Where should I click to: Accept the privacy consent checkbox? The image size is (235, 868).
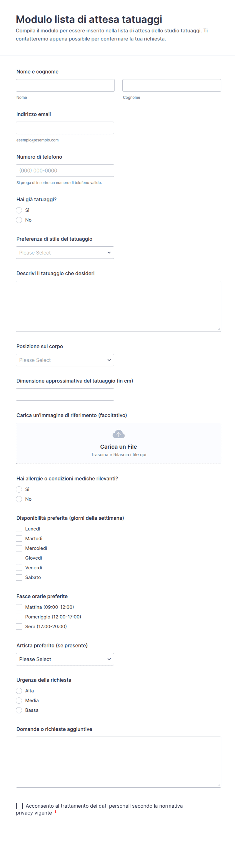tap(19, 806)
